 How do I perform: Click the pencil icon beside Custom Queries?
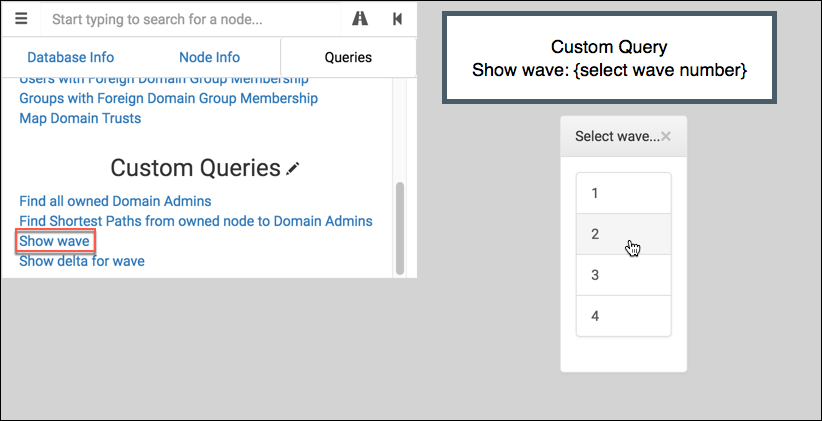click(x=293, y=169)
